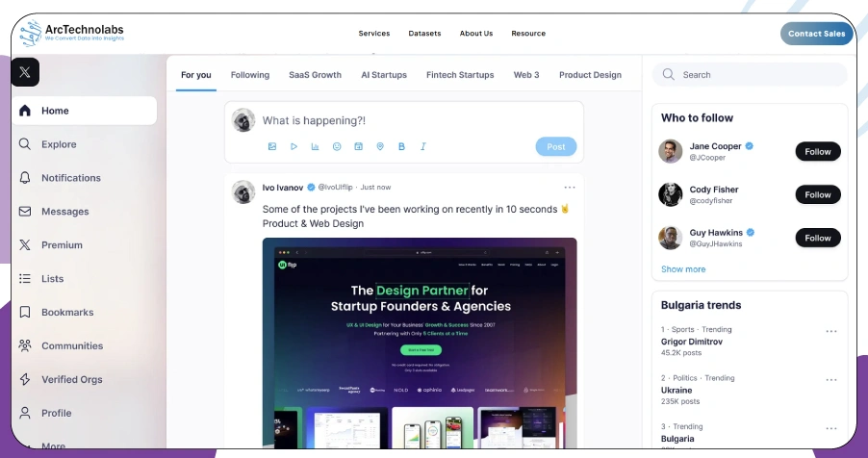
Task: Click the schedule calendar icon in composer
Action: pyautogui.click(x=359, y=147)
